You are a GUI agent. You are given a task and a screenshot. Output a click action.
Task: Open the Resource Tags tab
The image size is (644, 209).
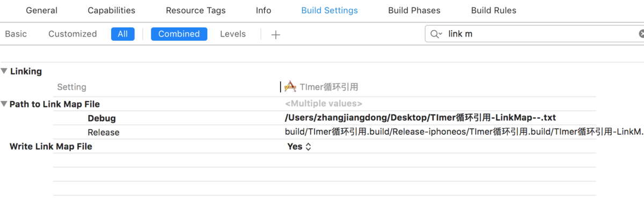pyautogui.click(x=196, y=10)
